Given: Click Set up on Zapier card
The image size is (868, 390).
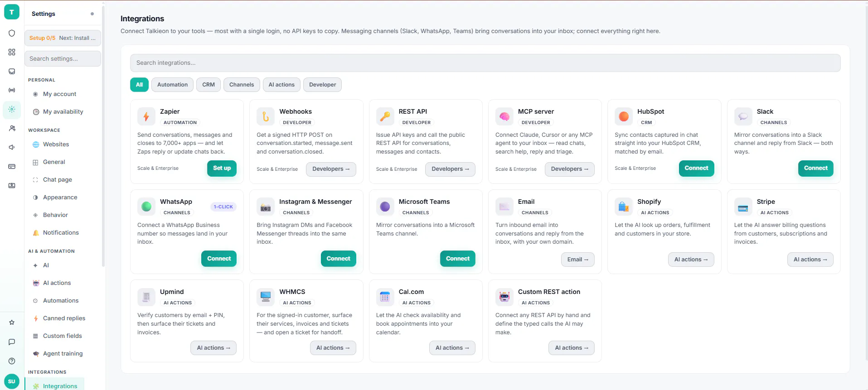Looking at the screenshot, I should [x=222, y=168].
